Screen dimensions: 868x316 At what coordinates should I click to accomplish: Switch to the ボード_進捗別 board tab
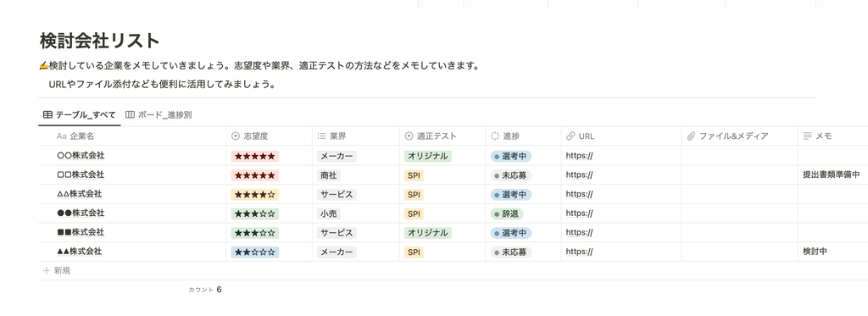click(x=159, y=115)
